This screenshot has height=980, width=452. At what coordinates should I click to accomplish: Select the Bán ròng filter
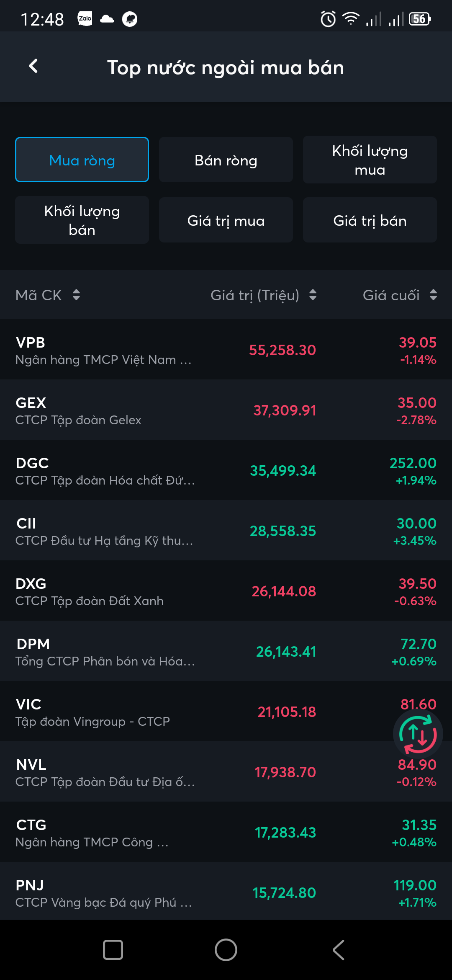(x=226, y=160)
